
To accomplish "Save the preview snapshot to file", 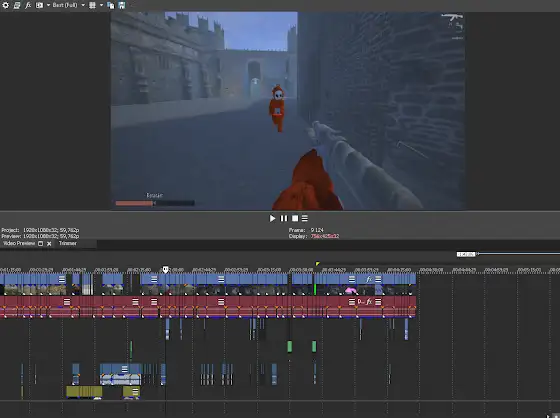I will pyautogui.click(x=122, y=5).
